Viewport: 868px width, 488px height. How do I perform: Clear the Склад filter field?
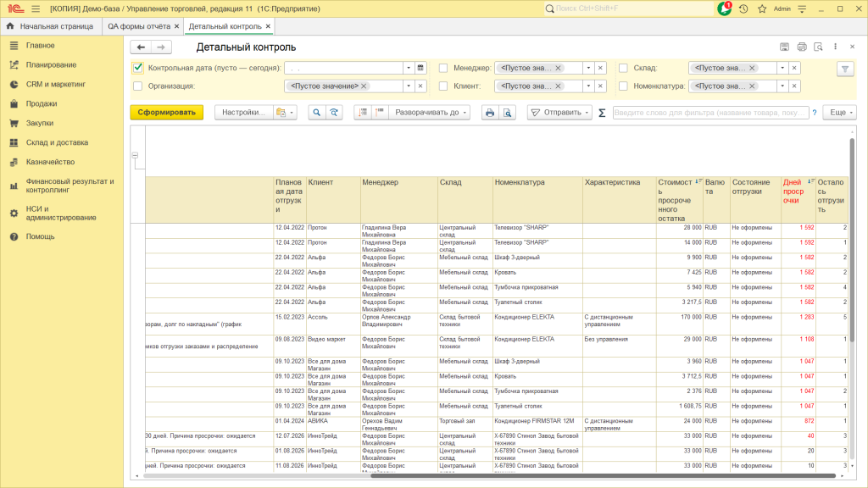point(794,68)
